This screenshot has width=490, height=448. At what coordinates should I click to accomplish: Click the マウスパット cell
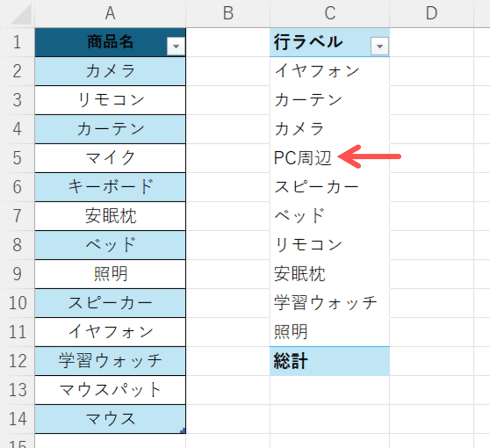pos(110,390)
